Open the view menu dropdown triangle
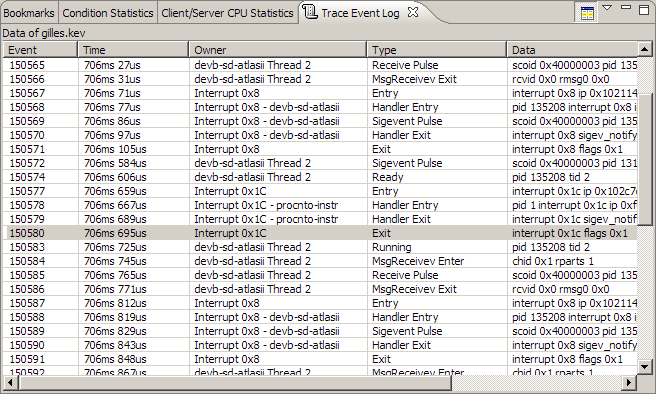656x394 pixels. (607, 8)
